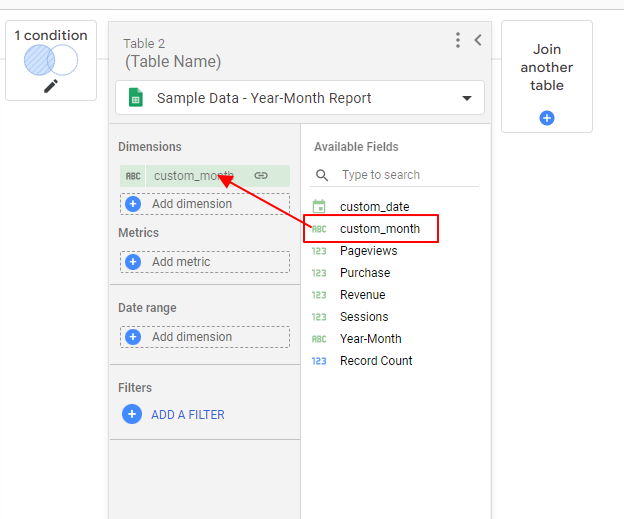Click the plus icon on Join another table

tap(547, 118)
